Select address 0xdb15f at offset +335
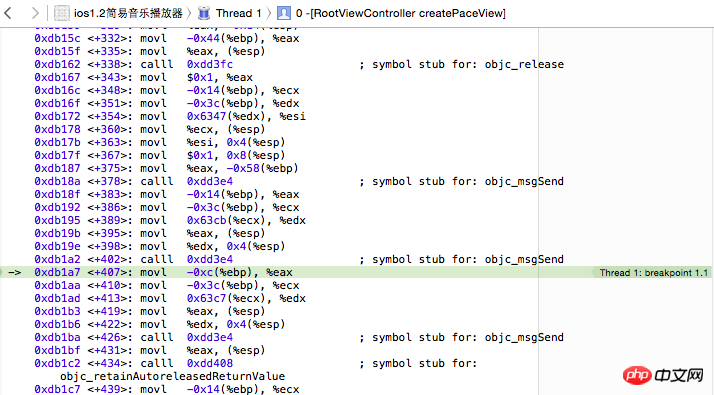The image size is (714, 395). 57,51
